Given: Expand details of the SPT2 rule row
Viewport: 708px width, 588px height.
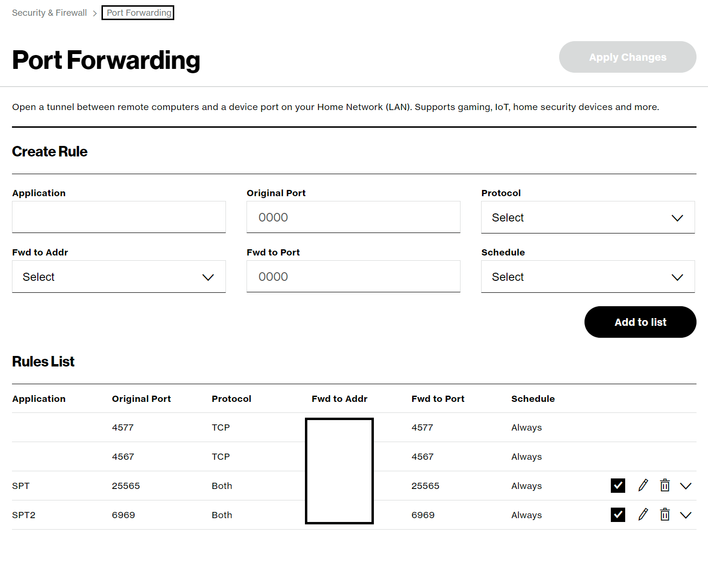Looking at the screenshot, I should click(x=686, y=515).
